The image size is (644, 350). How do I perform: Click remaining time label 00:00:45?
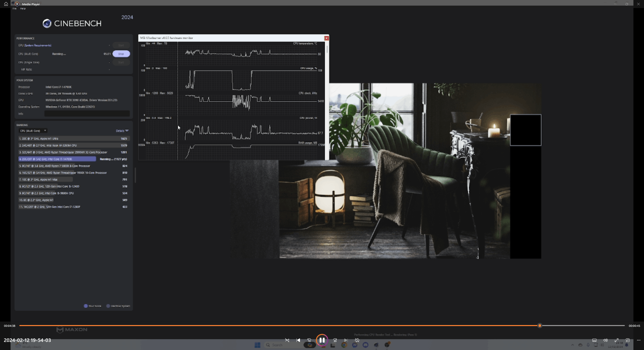(634, 326)
